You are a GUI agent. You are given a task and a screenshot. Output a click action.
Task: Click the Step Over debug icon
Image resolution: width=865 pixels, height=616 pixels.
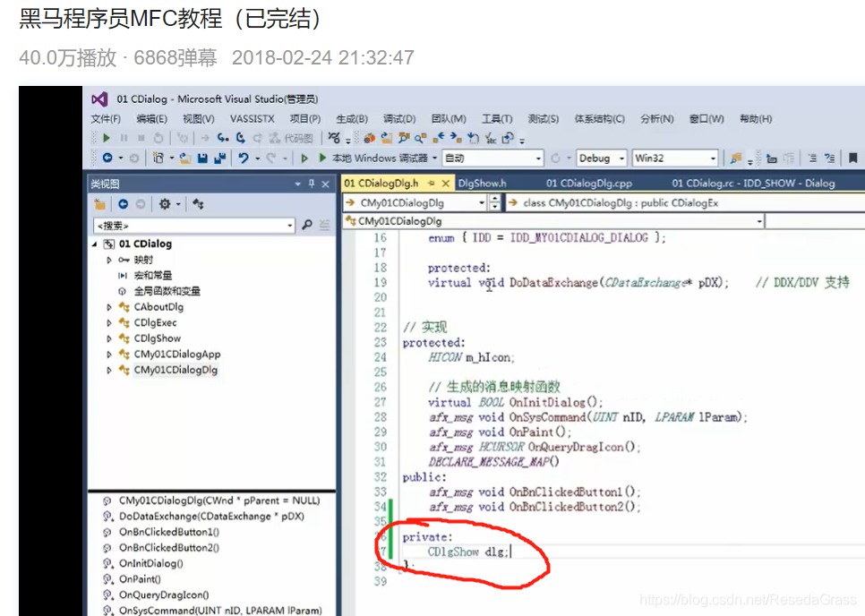pos(241,138)
